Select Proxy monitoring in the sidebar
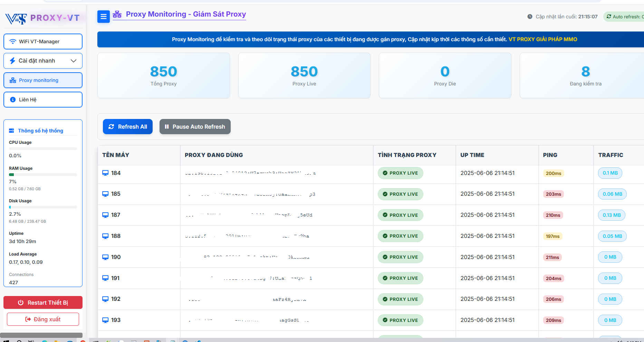Image resolution: width=644 pixels, height=342 pixels. tap(42, 80)
